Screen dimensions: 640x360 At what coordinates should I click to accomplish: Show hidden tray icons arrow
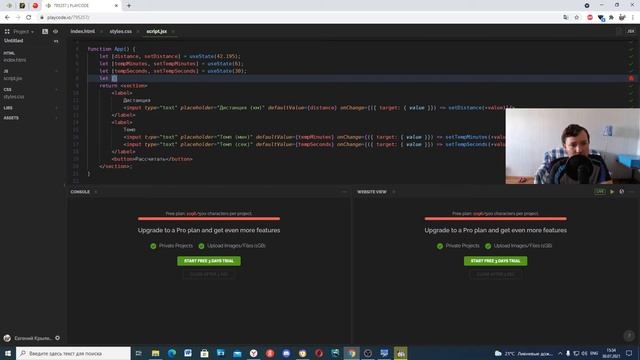[x=560, y=353]
